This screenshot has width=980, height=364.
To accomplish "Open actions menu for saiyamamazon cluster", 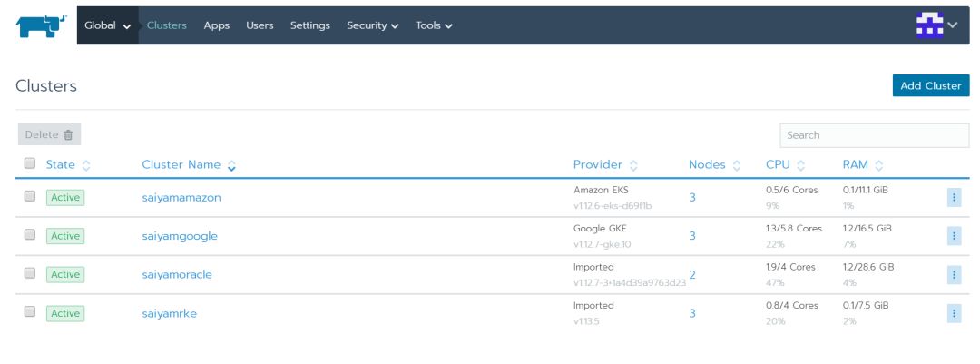I will coord(954,197).
